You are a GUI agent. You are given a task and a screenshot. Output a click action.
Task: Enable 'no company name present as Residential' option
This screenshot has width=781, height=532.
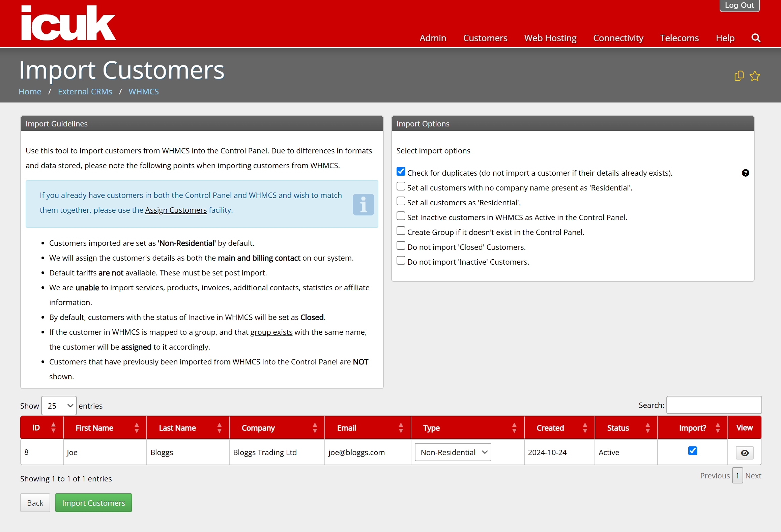pyautogui.click(x=401, y=186)
